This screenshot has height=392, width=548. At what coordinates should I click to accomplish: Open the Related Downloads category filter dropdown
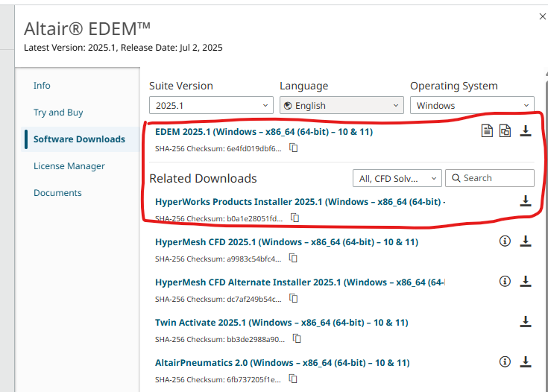coord(397,178)
